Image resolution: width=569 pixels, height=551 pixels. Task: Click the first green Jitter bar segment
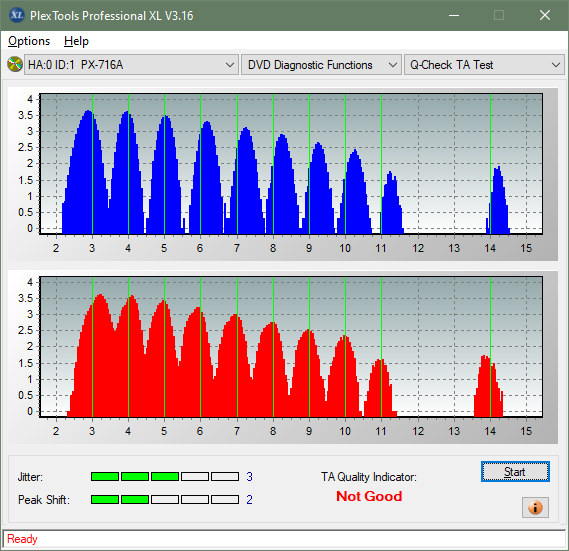point(105,477)
